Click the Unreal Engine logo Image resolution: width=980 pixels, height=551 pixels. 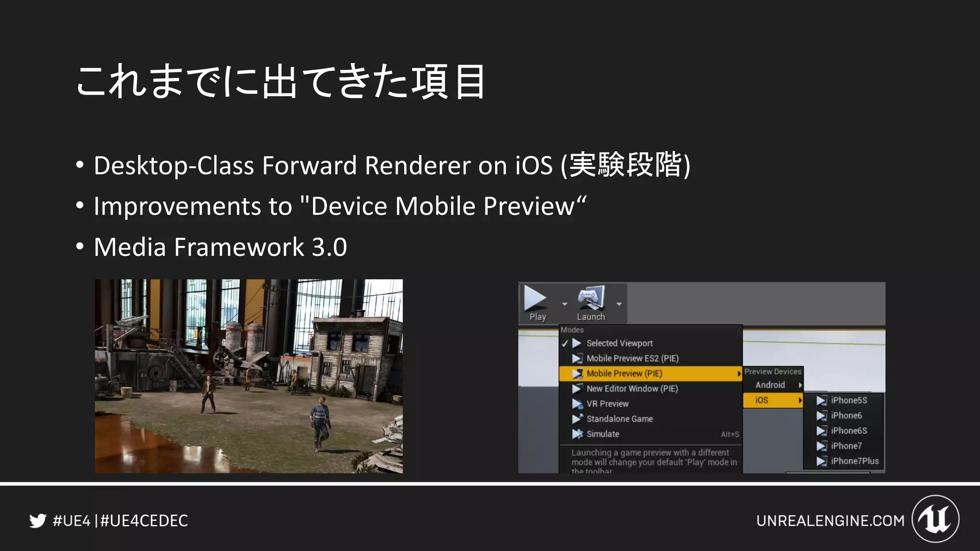pyautogui.click(x=935, y=519)
